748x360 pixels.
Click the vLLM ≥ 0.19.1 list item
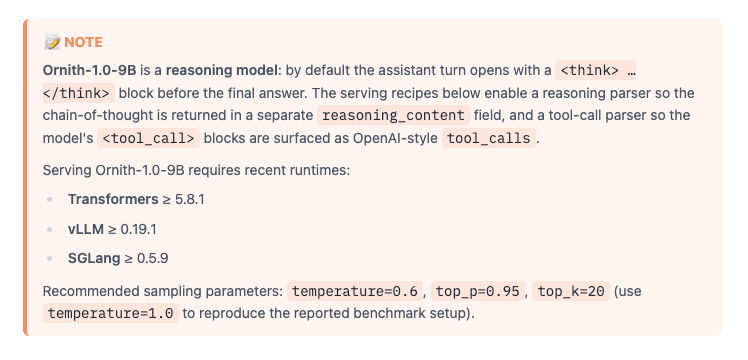pyautogui.click(x=112, y=229)
